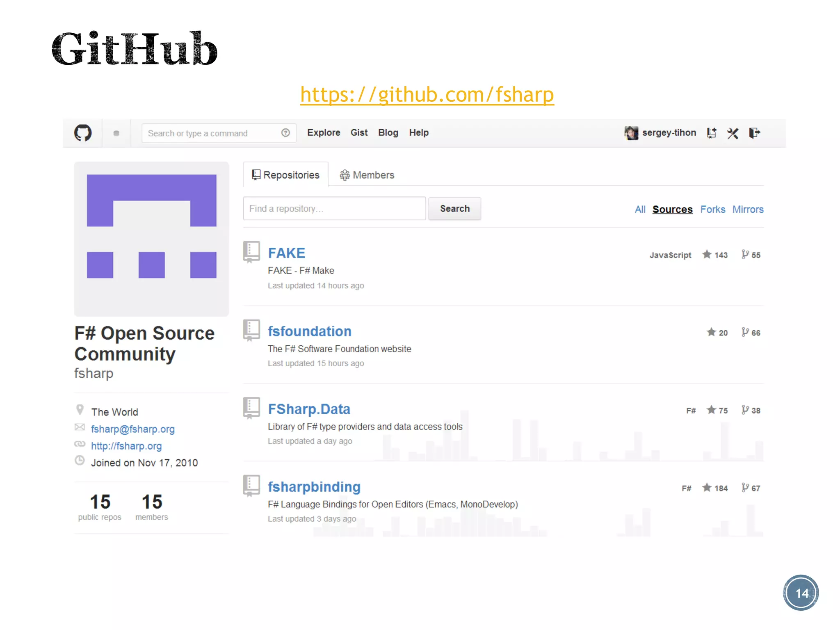Click 'Joined on Nov 17, 2010' text
840x630 pixels.
click(x=144, y=463)
